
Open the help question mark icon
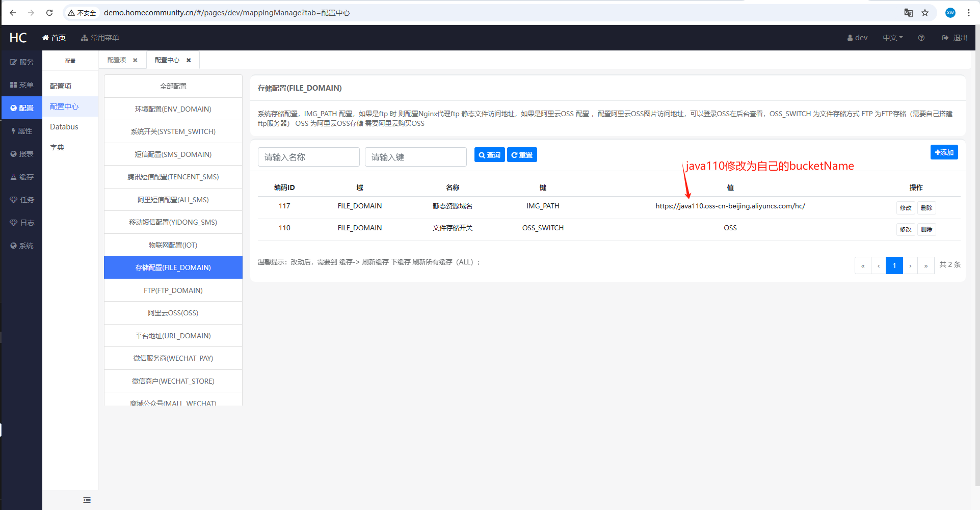[921, 38]
